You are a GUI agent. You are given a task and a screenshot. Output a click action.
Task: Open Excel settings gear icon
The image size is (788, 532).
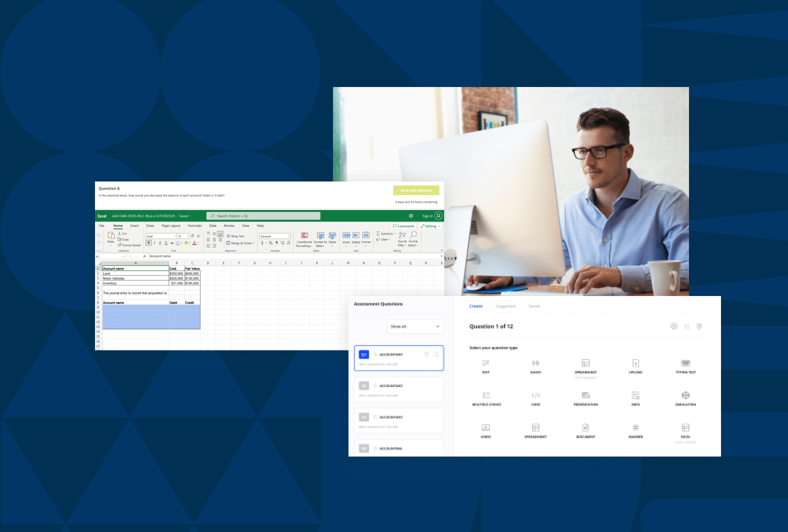click(411, 216)
